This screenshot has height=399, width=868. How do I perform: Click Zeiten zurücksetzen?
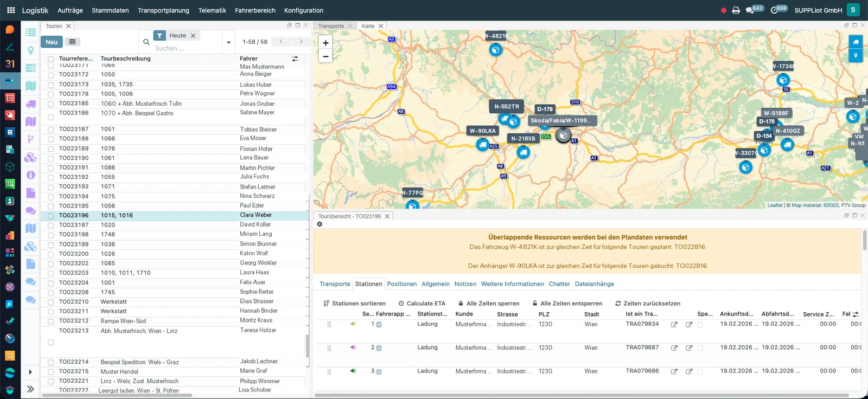647,304
